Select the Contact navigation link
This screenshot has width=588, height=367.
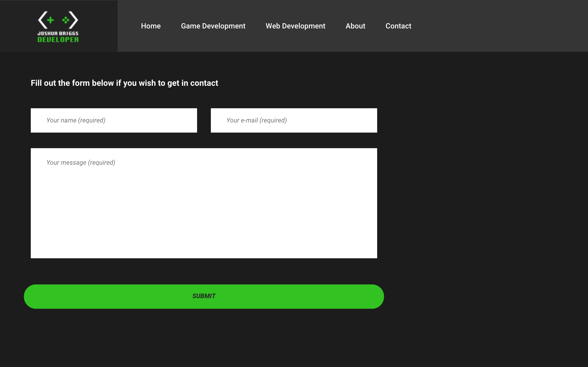[398, 26]
